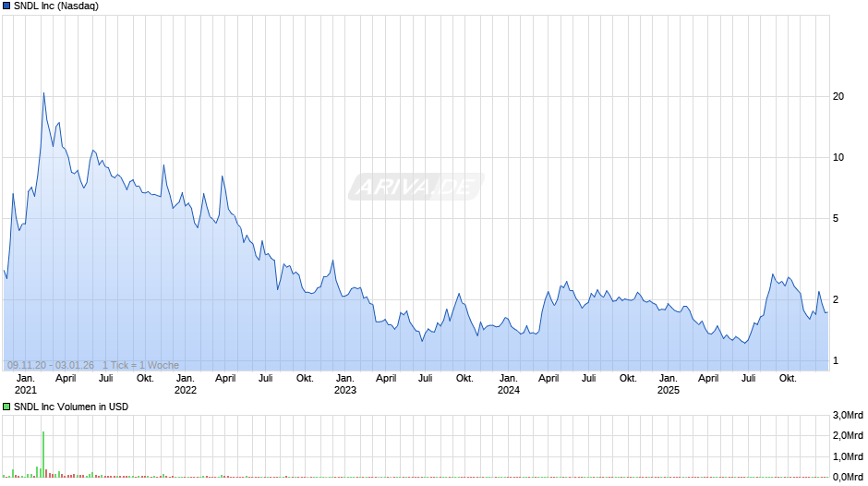Click the price axis value 10
The image size is (868, 486).
[838, 157]
